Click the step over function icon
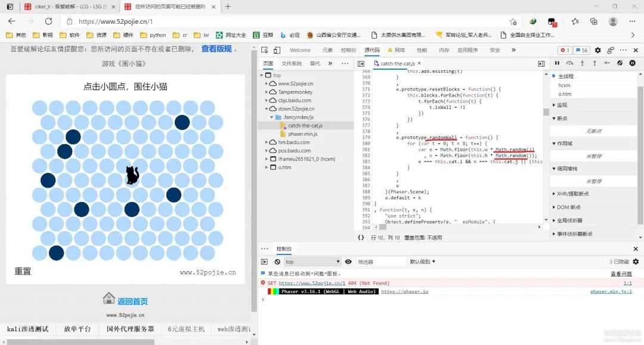The height and width of the screenshot is (345, 644). (x=569, y=63)
